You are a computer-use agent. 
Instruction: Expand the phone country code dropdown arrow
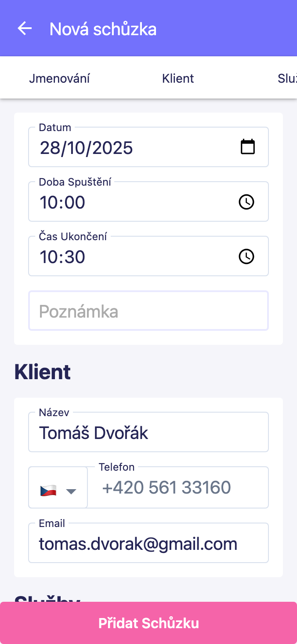(x=71, y=491)
